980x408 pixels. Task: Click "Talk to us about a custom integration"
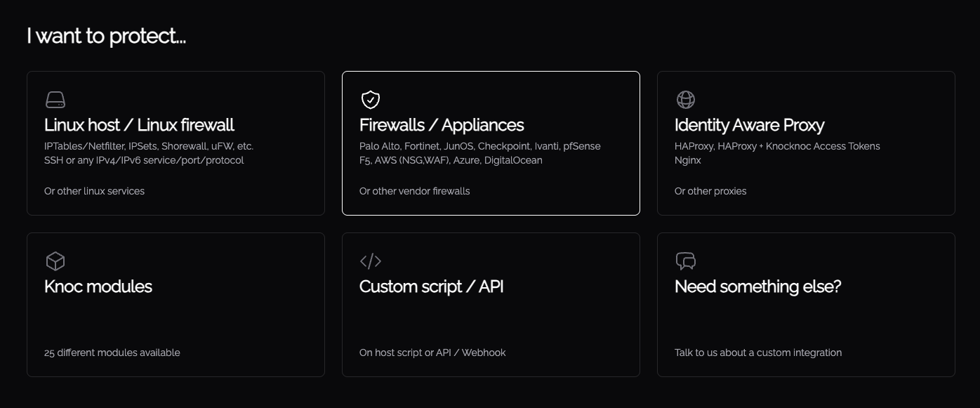point(758,353)
